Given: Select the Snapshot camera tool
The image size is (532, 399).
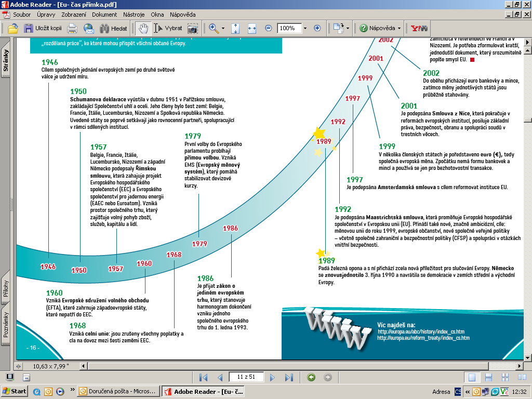Looking at the screenshot, I should 192,29.
